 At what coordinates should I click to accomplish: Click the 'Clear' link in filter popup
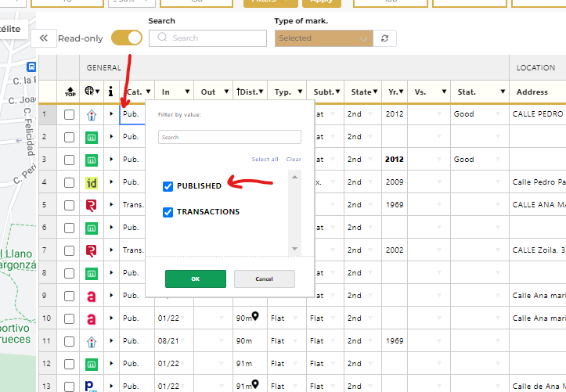click(x=294, y=159)
